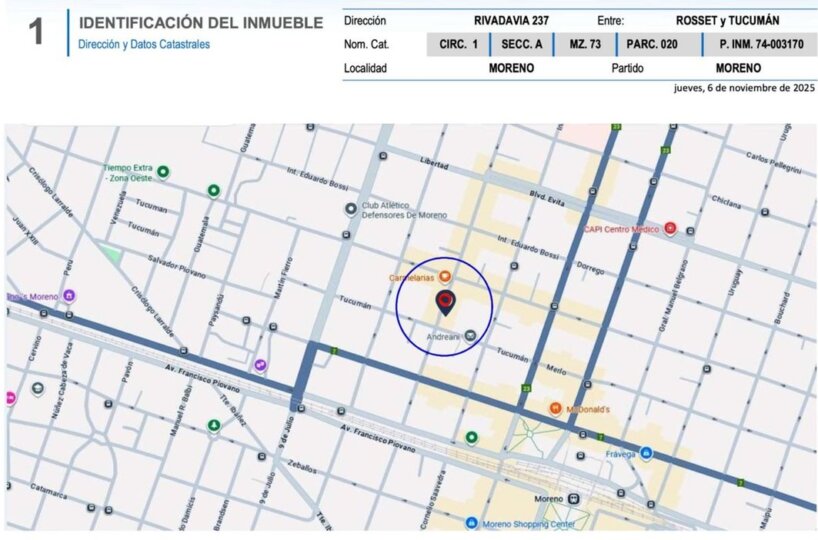Select the IDENTIFICACIÓN DEL INMUEBLE heading
Viewport: 818px width, 540px height.
[200, 23]
